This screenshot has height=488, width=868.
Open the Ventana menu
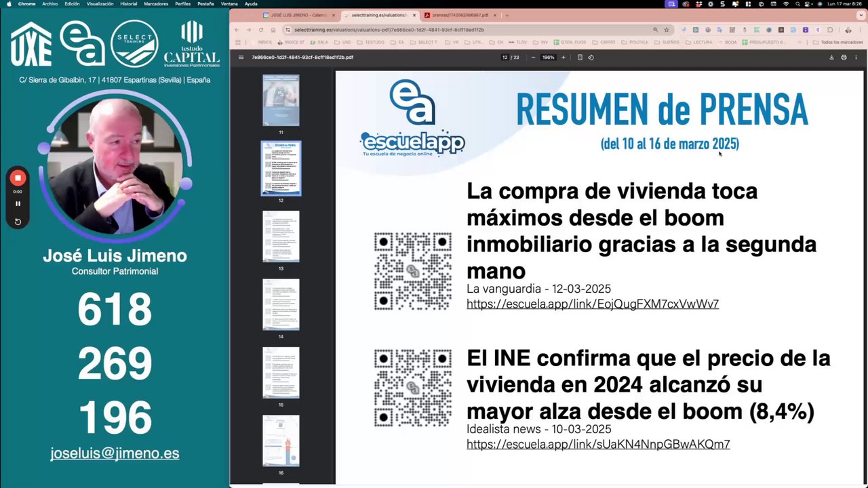click(x=229, y=4)
